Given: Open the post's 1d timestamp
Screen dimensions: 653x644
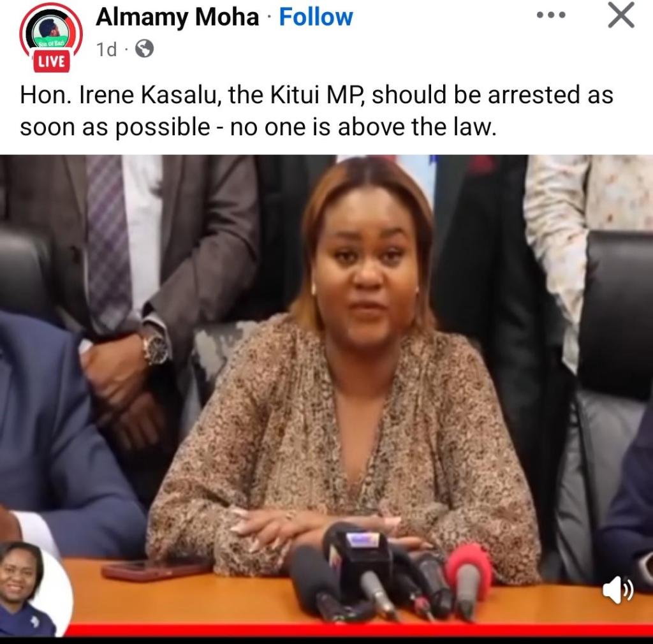Looking at the screenshot, I should pyautogui.click(x=106, y=49).
